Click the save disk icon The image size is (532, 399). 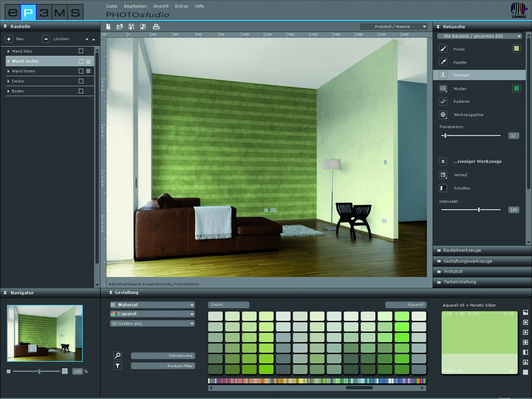click(x=131, y=27)
